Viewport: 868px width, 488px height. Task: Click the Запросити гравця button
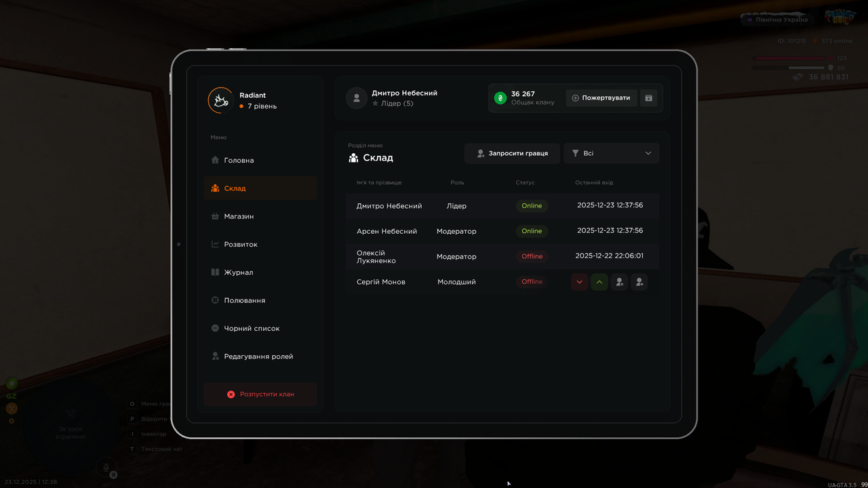pyautogui.click(x=512, y=153)
